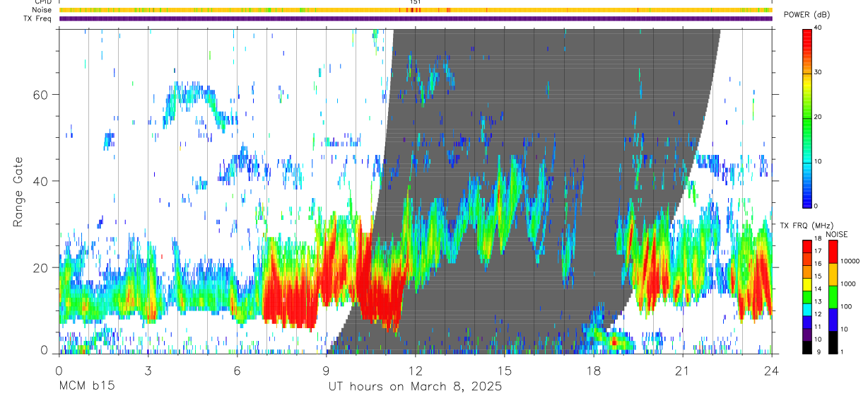Click the yellow NOISE scale segment
This screenshot has width=868, height=401.
tap(833, 274)
